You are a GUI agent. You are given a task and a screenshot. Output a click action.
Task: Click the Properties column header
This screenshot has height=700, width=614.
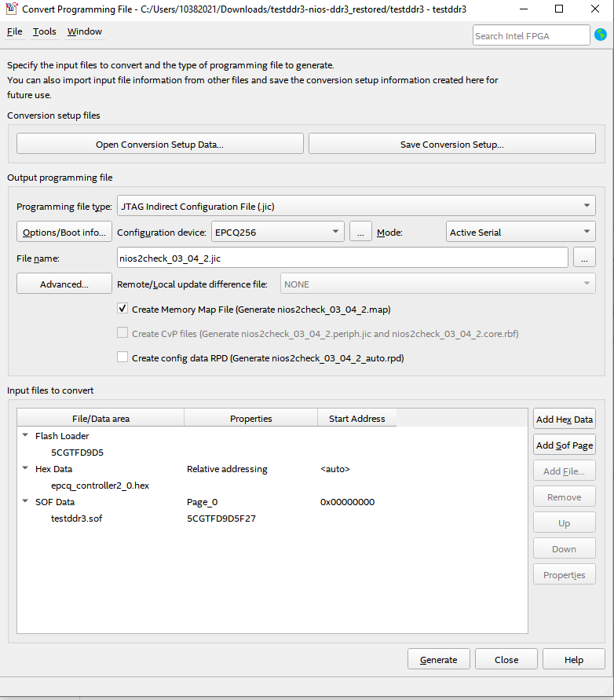click(x=250, y=418)
